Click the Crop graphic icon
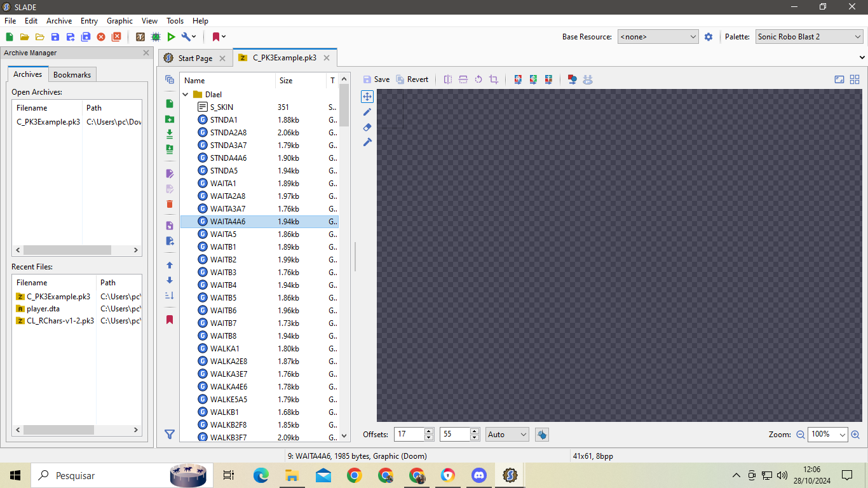 coord(494,79)
